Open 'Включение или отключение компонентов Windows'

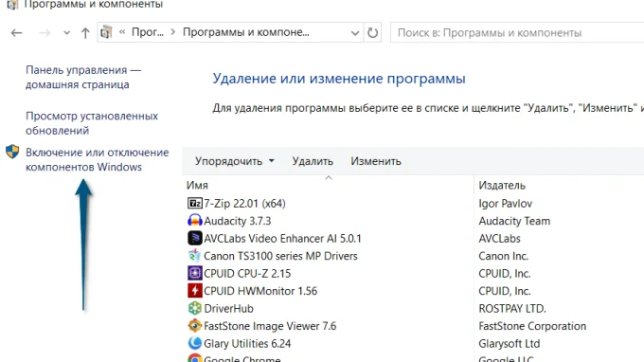point(97,159)
